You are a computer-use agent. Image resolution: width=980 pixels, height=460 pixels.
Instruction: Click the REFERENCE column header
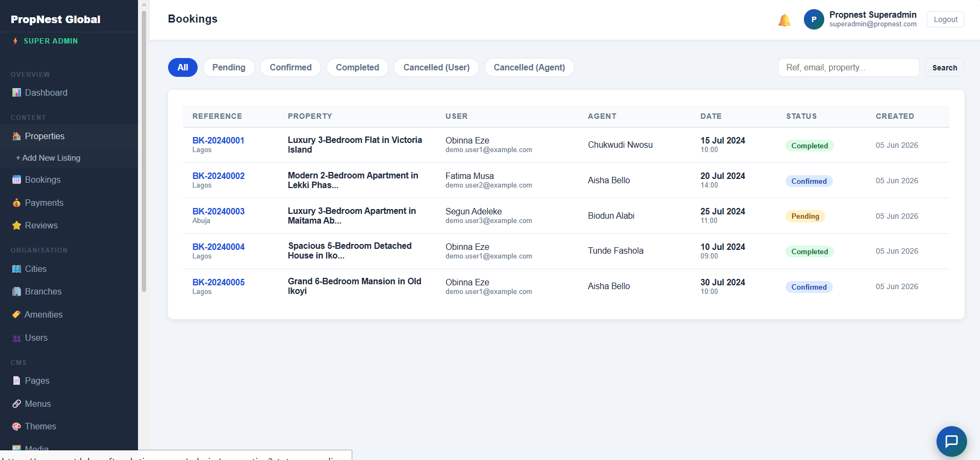(217, 116)
